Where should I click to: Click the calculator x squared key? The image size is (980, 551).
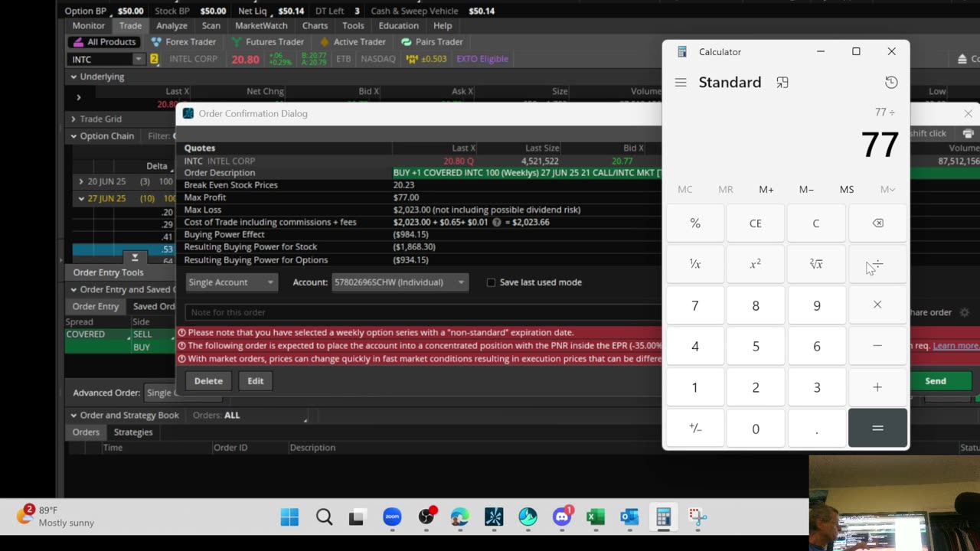(756, 264)
